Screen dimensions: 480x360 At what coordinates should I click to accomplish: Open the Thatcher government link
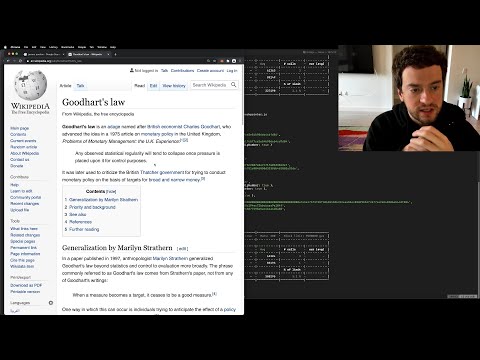tap(162, 172)
